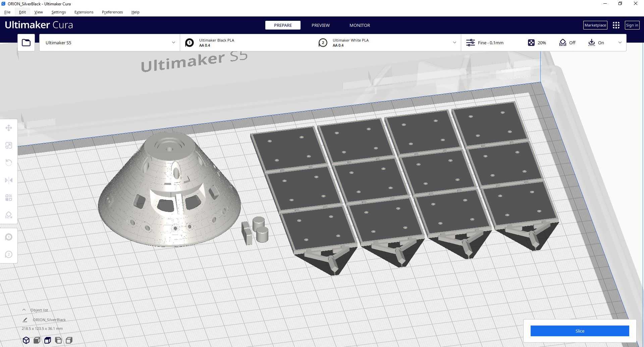
Task: Select ORION_SilverBlack in object list
Action: click(49, 320)
